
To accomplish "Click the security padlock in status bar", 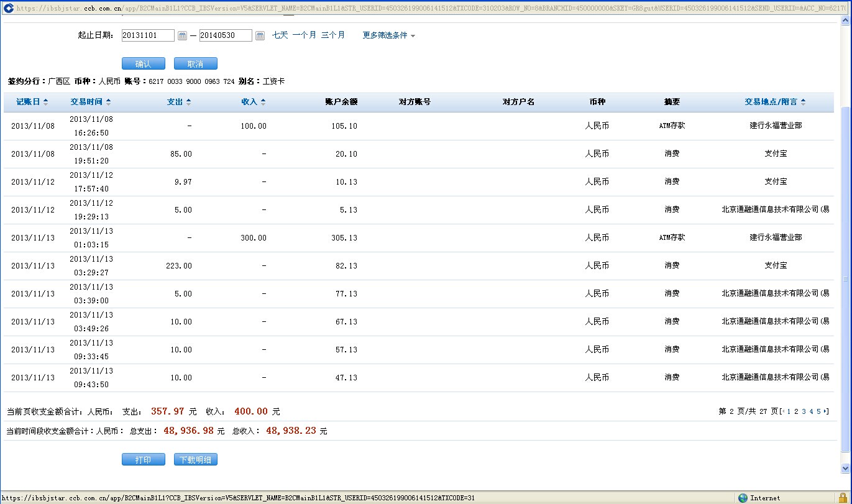I will click(842, 498).
